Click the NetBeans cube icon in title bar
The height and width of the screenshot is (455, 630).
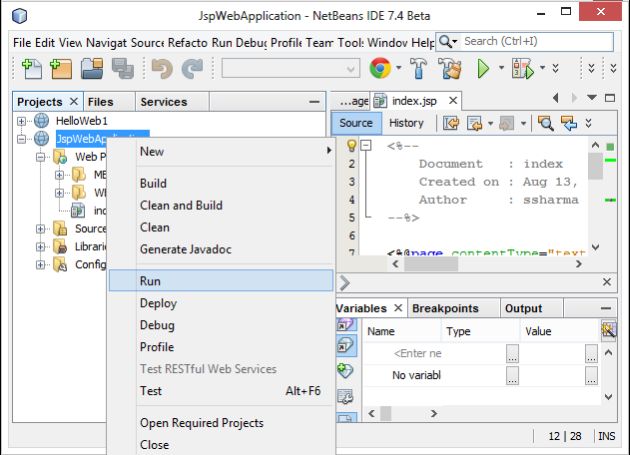(19, 16)
